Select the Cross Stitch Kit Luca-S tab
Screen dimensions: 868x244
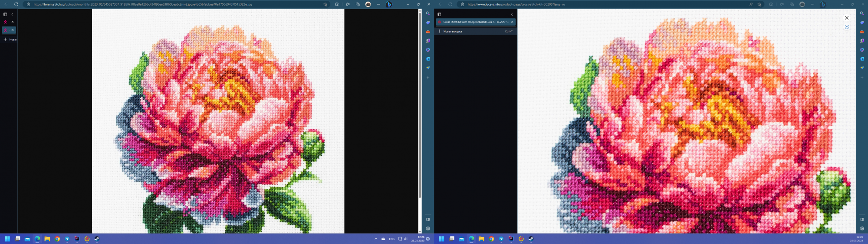point(473,22)
